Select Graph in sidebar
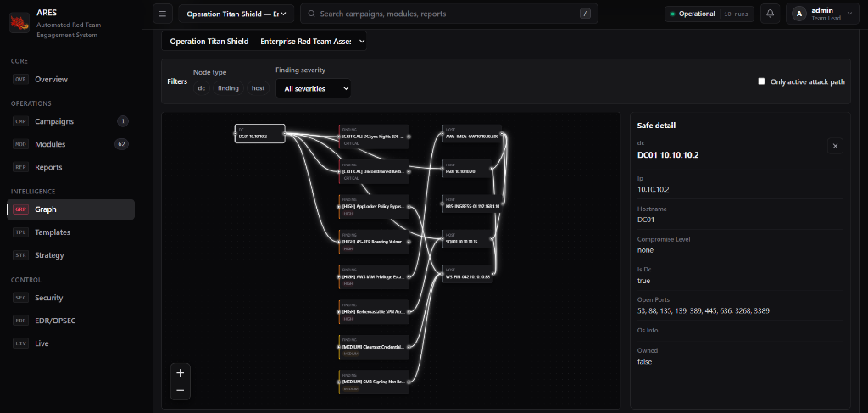 coord(71,209)
